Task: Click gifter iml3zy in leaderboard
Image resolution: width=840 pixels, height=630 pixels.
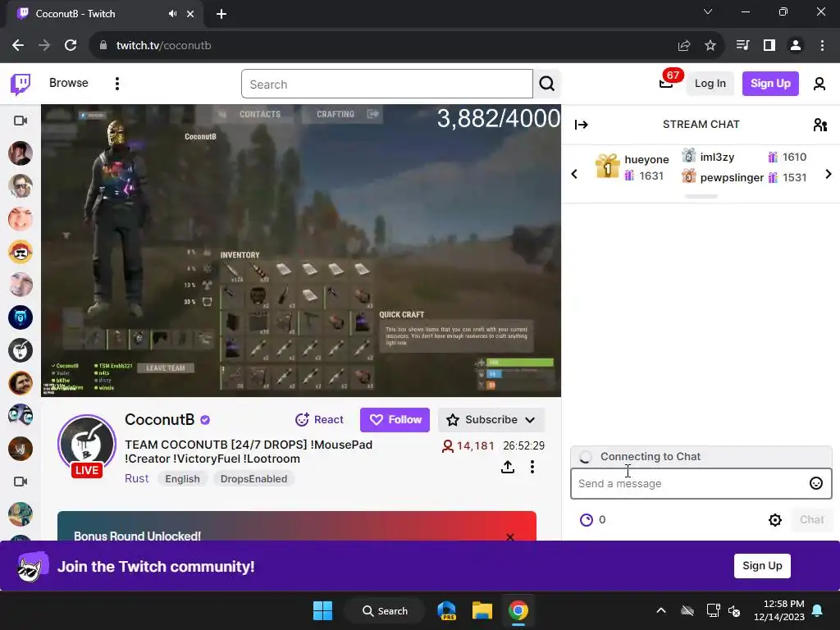Action: coord(717,157)
